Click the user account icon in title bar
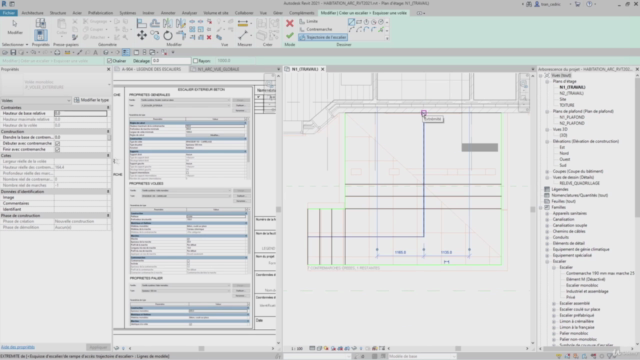The width and height of the screenshot is (640, 360). [x=537, y=4]
